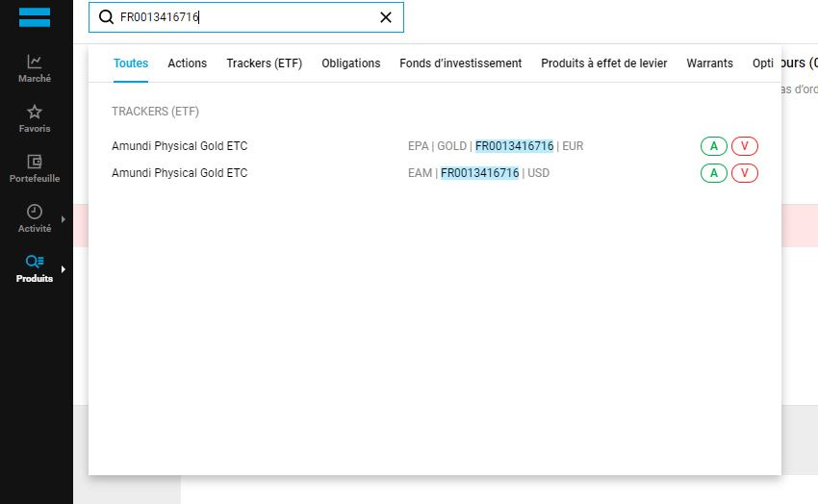Switch to Produits à effet de levier tab
The image size is (818, 504).
[x=604, y=63]
